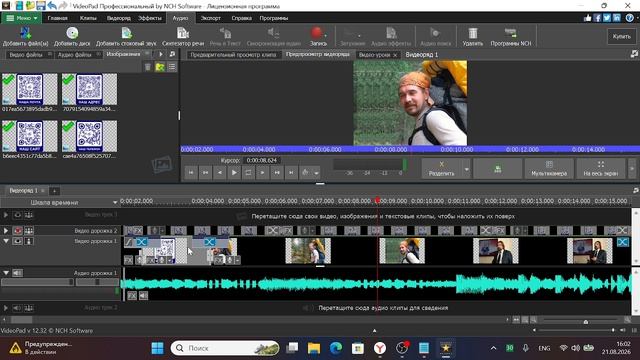Adjust Аудио дорожка 1 volume slider

pyautogui.click(x=37, y=282)
